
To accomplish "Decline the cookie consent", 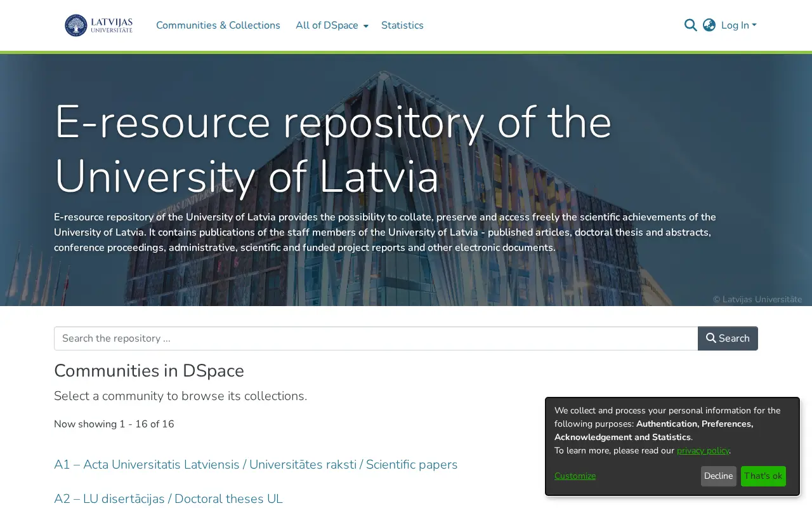I will pos(719,476).
